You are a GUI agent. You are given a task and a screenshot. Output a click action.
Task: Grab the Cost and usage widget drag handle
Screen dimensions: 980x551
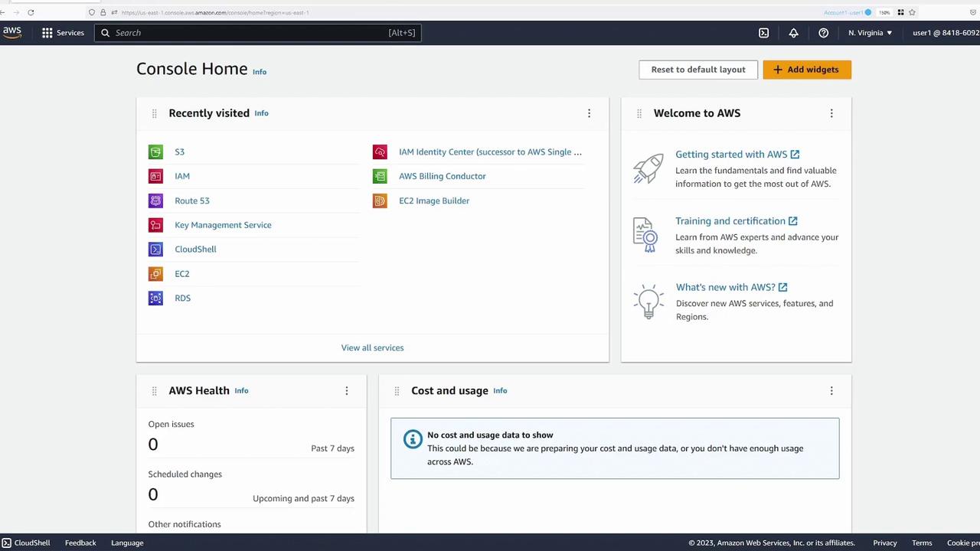point(397,391)
